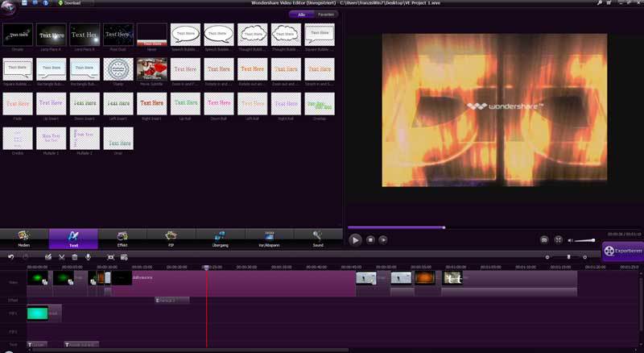644x353 pixels.
Task: Undo the last action in timeline toolbar
Action: pyautogui.click(x=11, y=257)
